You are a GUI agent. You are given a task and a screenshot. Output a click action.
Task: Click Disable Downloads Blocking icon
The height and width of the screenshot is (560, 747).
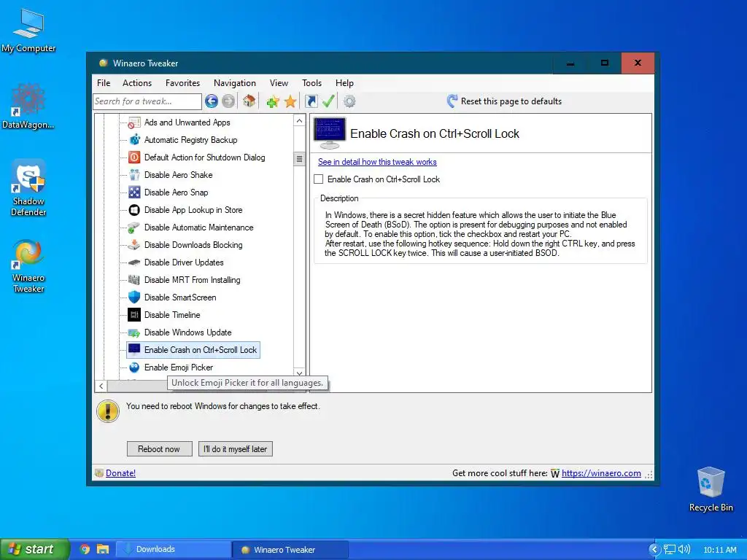coord(134,245)
